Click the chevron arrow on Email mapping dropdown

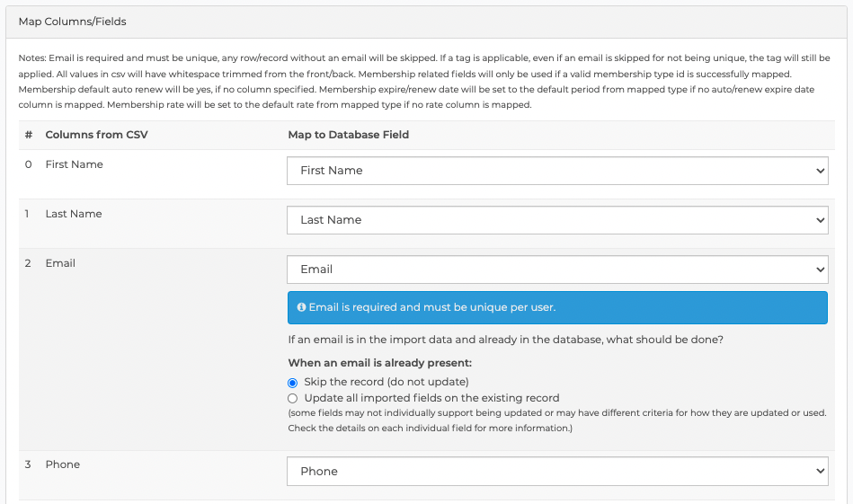tap(820, 270)
